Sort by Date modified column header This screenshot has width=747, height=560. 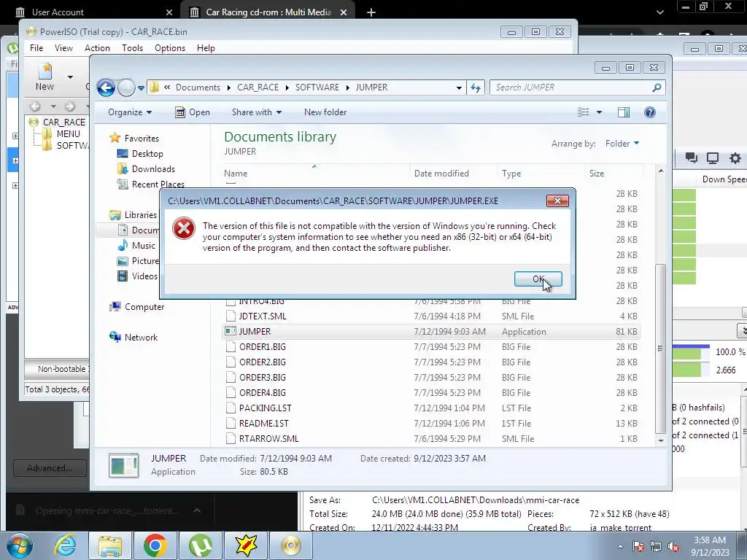pyautogui.click(x=441, y=174)
